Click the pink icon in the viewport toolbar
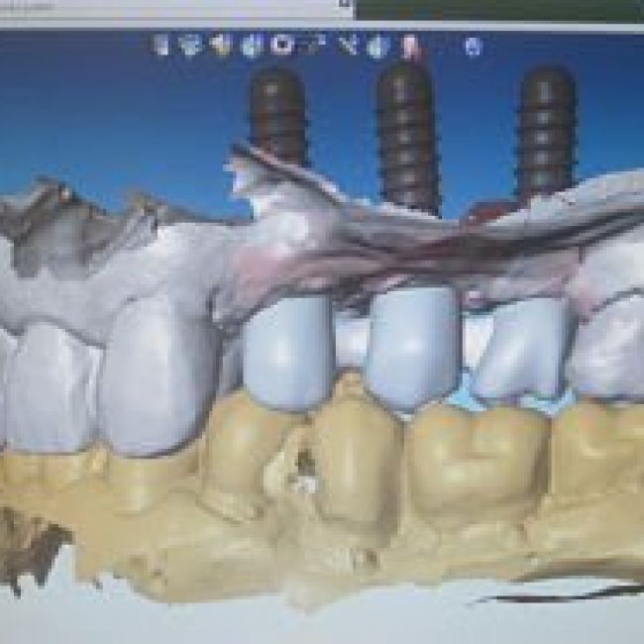644x644 pixels. click(x=409, y=46)
